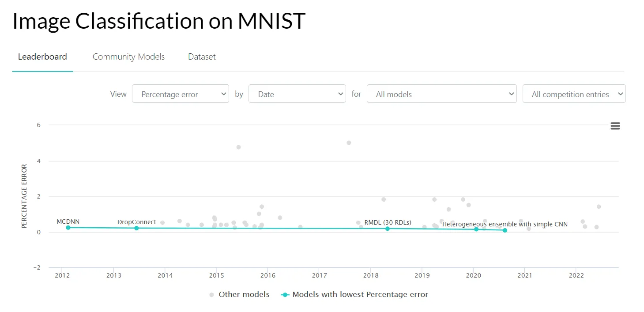Expand All competition entries dropdown

click(x=574, y=94)
